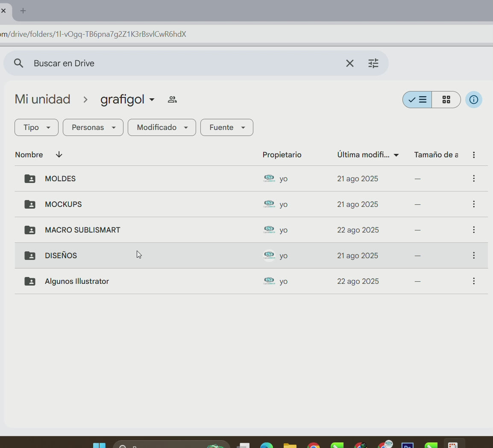Open the column header three-dot menu
The height and width of the screenshot is (448, 493).
pos(473,155)
